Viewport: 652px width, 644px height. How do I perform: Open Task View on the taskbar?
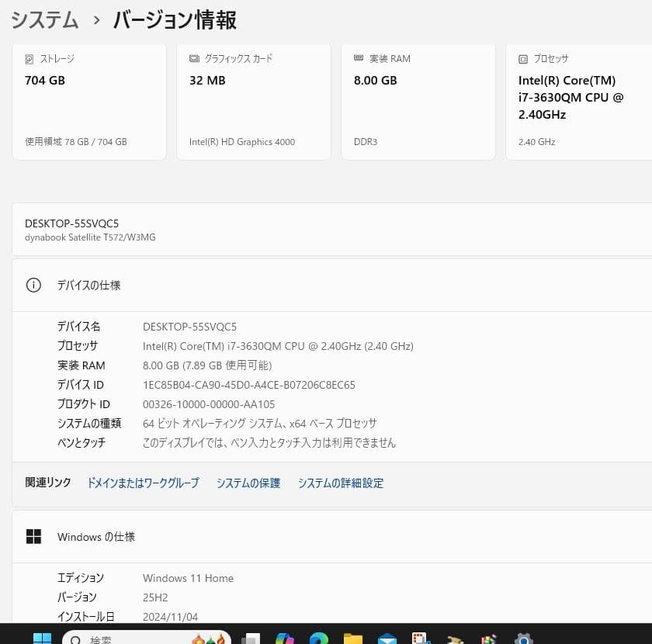(251, 639)
